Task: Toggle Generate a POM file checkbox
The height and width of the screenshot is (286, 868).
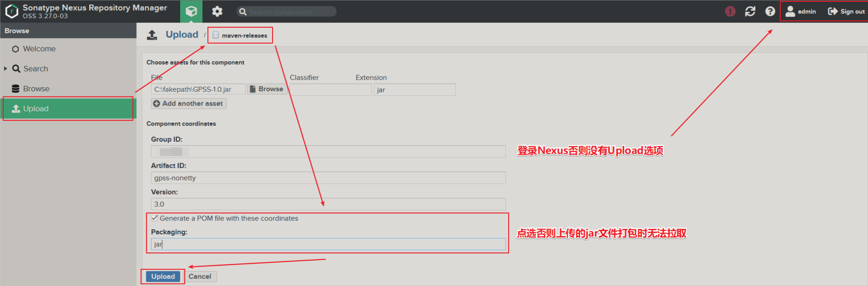Action: tap(155, 218)
